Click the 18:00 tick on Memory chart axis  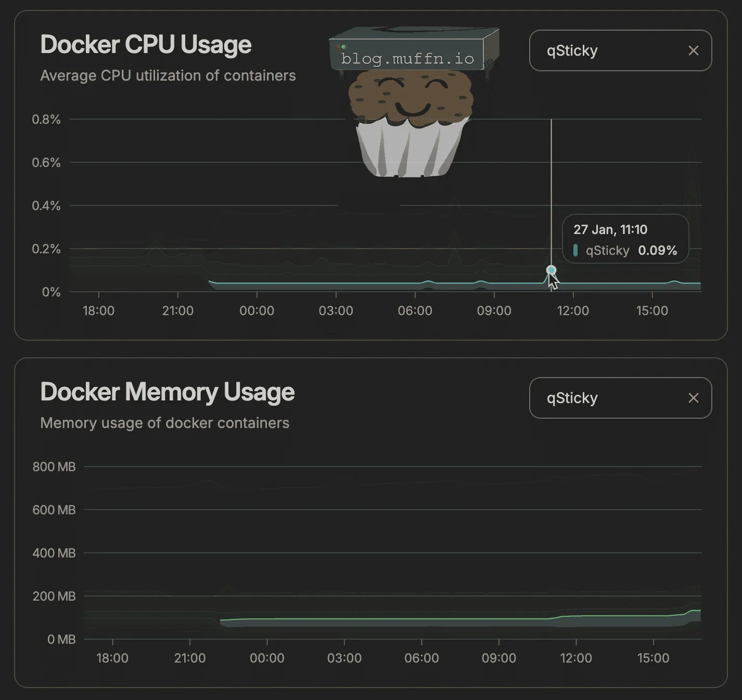[112, 658]
